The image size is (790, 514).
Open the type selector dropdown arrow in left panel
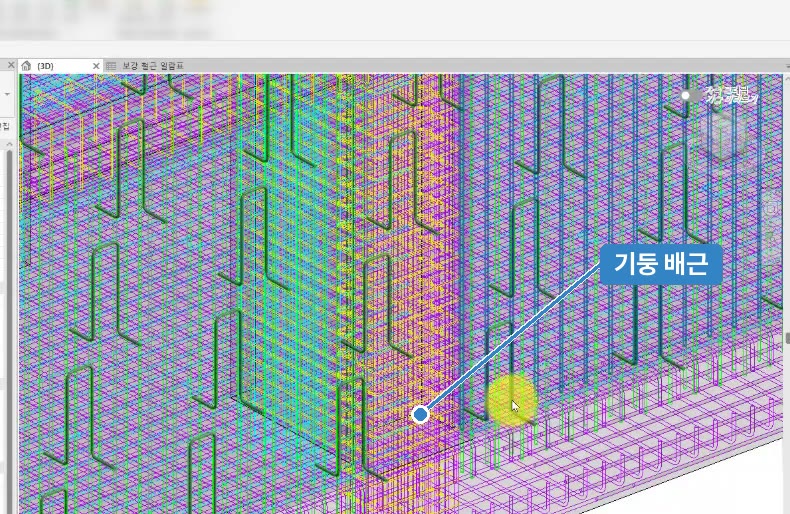tap(7, 94)
